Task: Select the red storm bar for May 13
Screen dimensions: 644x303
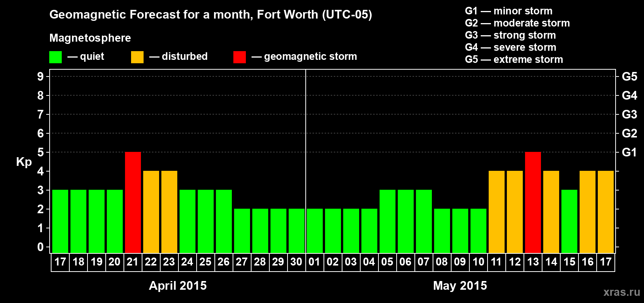Action: (x=533, y=202)
